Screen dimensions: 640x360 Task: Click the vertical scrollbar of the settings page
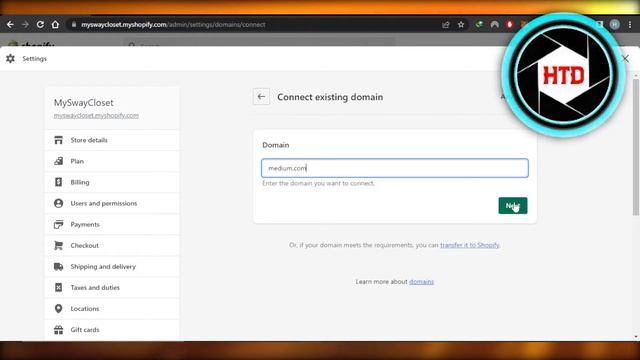pyautogui.click(x=636, y=147)
